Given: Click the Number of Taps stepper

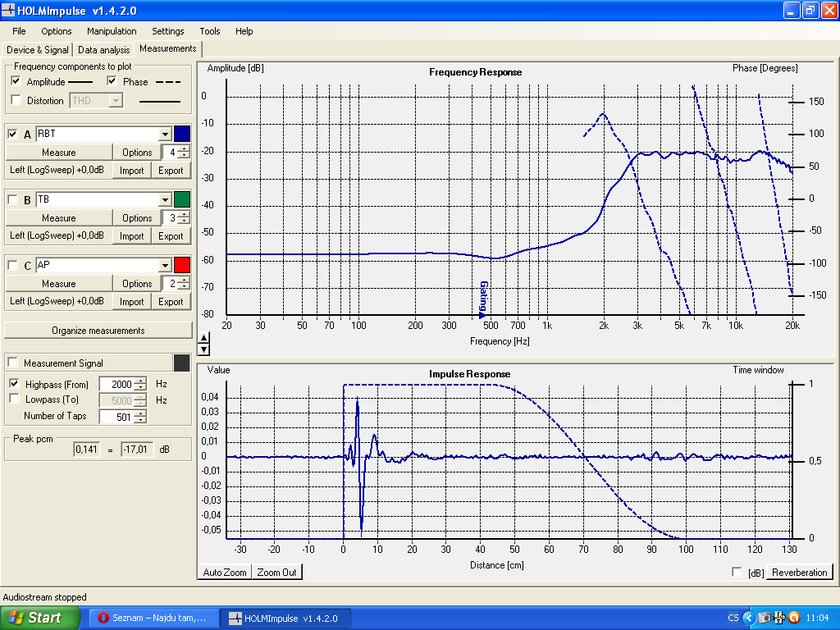Looking at the screenshot, I should pyautogui.click(x=140, y=416).
